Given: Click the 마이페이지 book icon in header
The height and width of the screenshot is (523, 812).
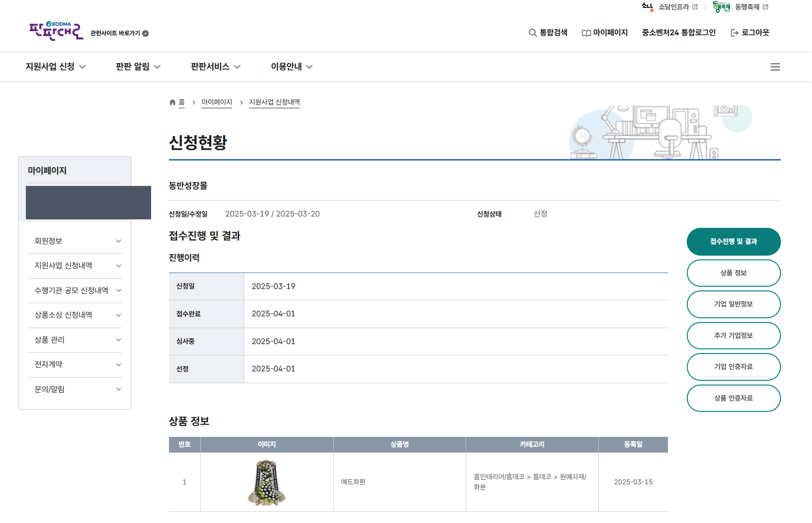Looking at the screenshot, I should coord(586,33).
